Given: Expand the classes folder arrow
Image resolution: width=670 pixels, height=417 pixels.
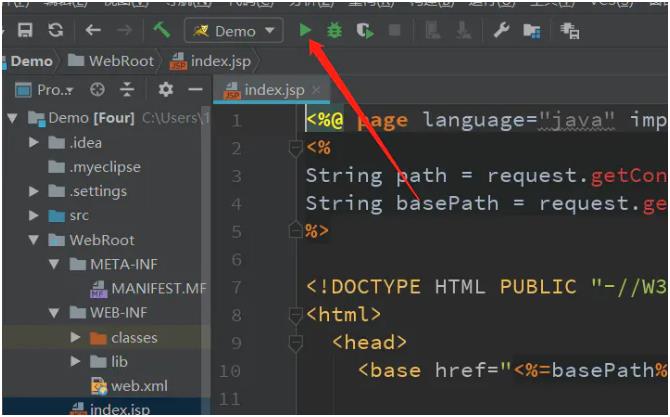Looking at the screenshot, I should [x=76, y=338].
